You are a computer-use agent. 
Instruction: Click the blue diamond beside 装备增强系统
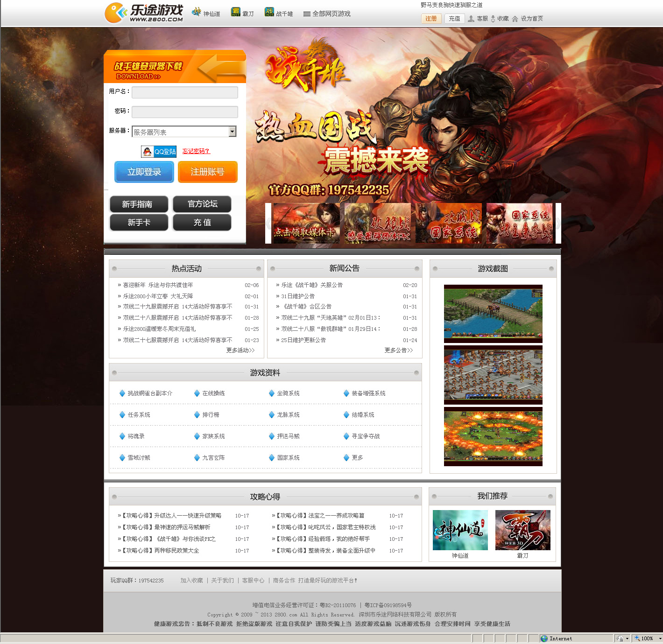346,393
